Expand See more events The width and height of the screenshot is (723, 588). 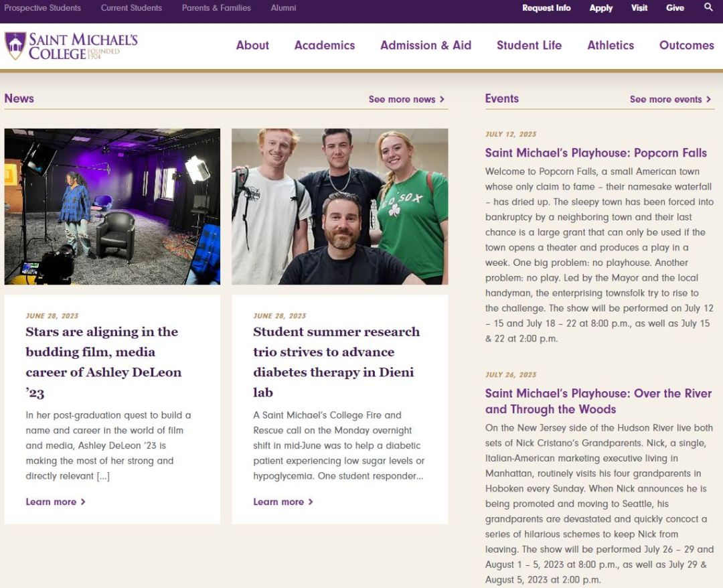pyautogui.click(x=670, y=99)
